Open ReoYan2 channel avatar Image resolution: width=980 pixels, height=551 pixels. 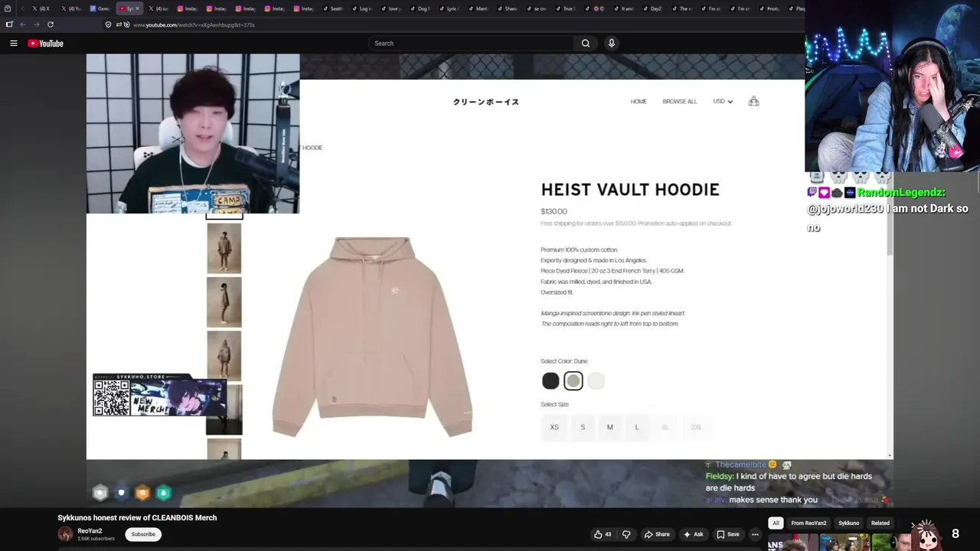pos(65,534)
